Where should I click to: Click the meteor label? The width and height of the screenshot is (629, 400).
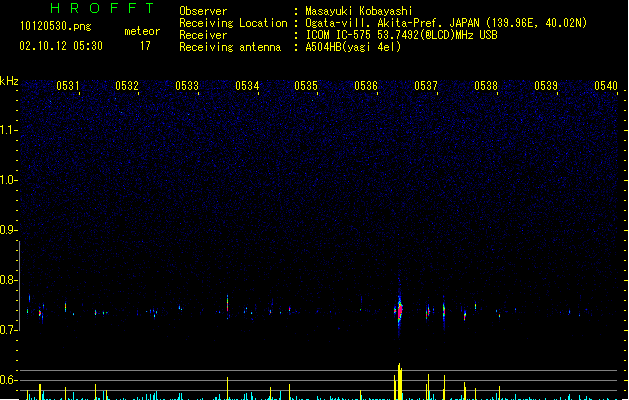(x=142, y=31)
